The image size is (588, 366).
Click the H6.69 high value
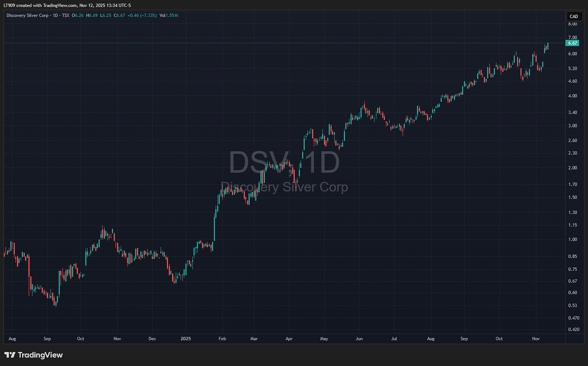pos(92,15)
